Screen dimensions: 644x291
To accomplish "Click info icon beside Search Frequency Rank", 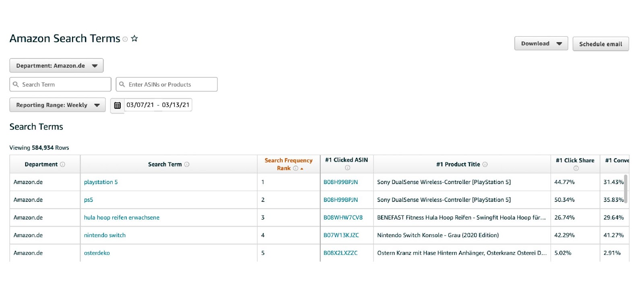I will [x=295, y=168].
